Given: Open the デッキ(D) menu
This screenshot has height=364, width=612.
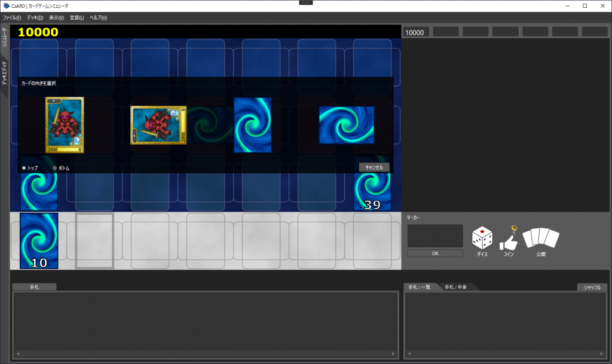Looking at the screenshot, I should [35, 17].
